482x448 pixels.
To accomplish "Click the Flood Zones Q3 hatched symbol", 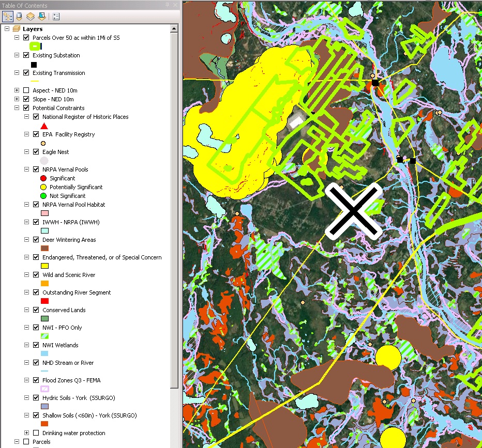I will click(44, 389).
